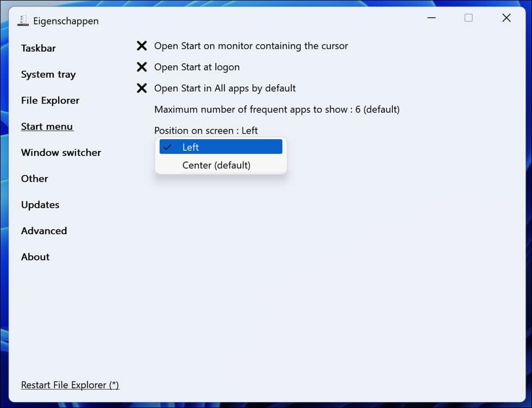Go to the File Explorer section
Viewport: 532px width, 408px height.
(x=49, y=100)
